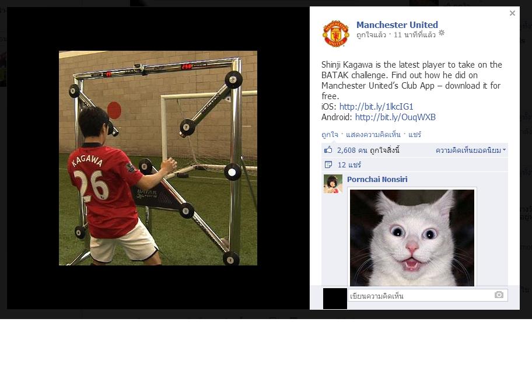Open the surprised white cat comment image
532x392 pixels.
(412, 237)
